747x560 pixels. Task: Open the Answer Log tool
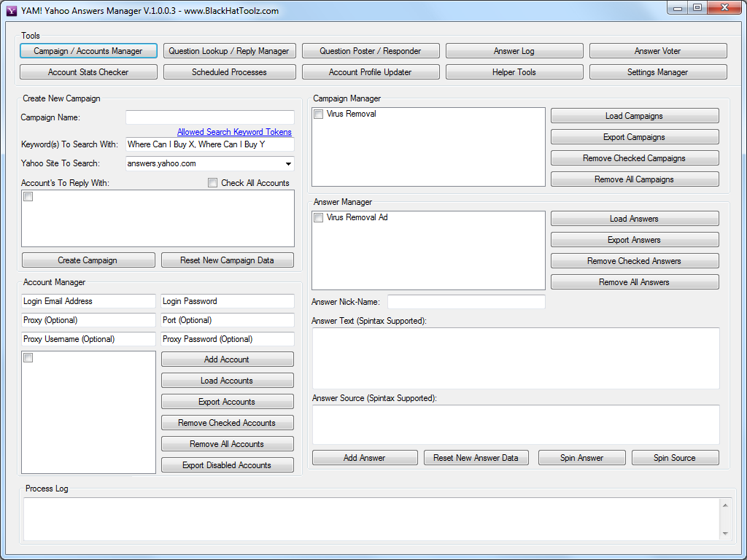click(x=514, y=51)
